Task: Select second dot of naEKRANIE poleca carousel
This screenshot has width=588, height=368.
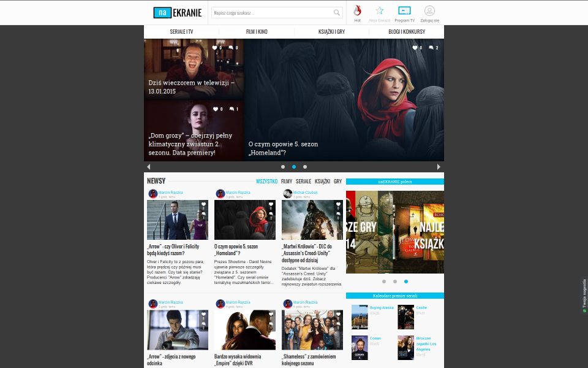Action: point(395,282)
